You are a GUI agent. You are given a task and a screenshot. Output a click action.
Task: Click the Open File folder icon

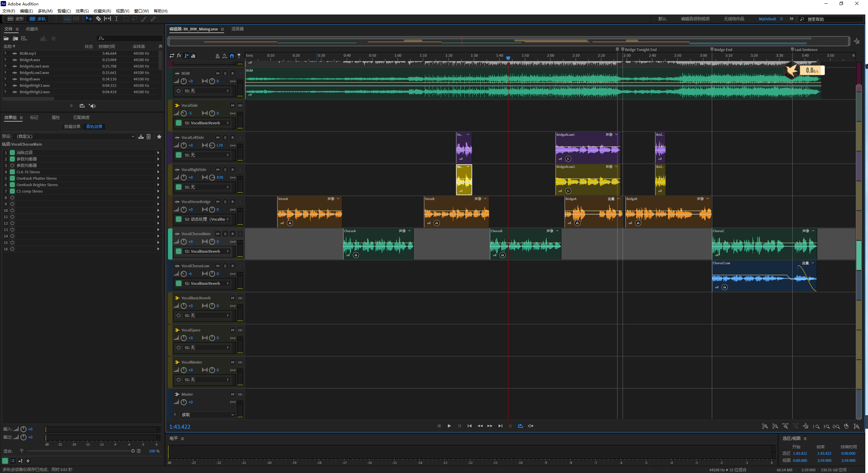tap(6, 39)
